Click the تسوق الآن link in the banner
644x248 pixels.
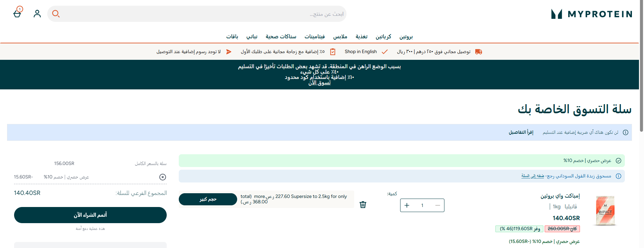pos(320,83)
